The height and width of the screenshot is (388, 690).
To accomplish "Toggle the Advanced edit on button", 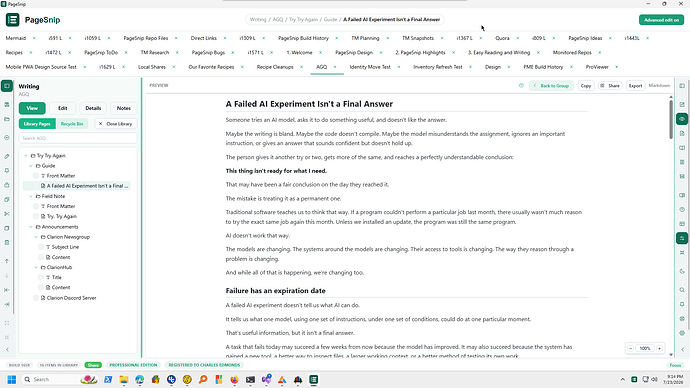I will pos(661,20).
